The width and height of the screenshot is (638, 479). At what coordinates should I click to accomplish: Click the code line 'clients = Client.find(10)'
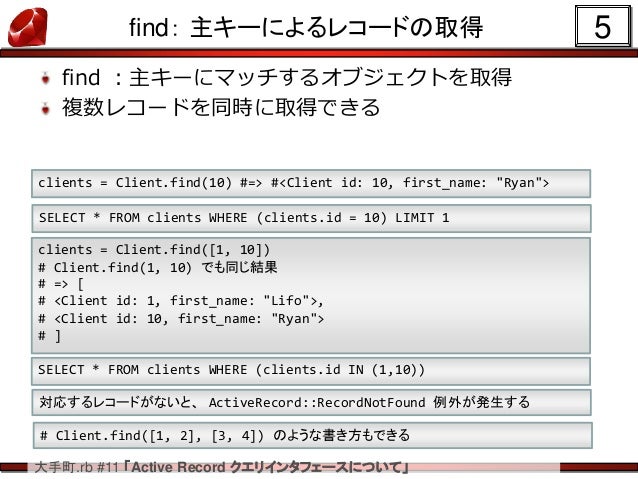311,184
